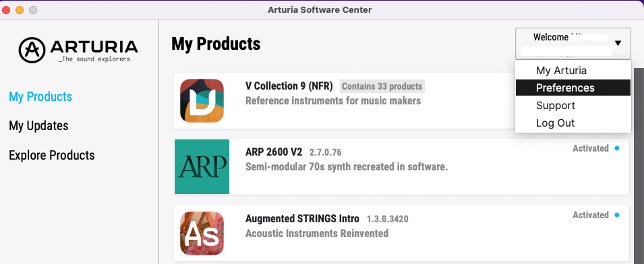Click the V Collection 9 product icon
The width and height of the screenshot is (644, 264).
202,100
